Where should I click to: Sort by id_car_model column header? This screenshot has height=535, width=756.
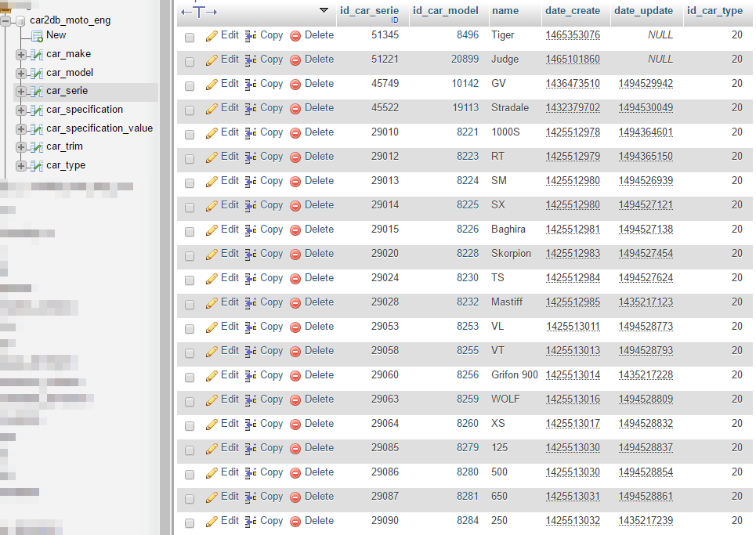point(446,11)
